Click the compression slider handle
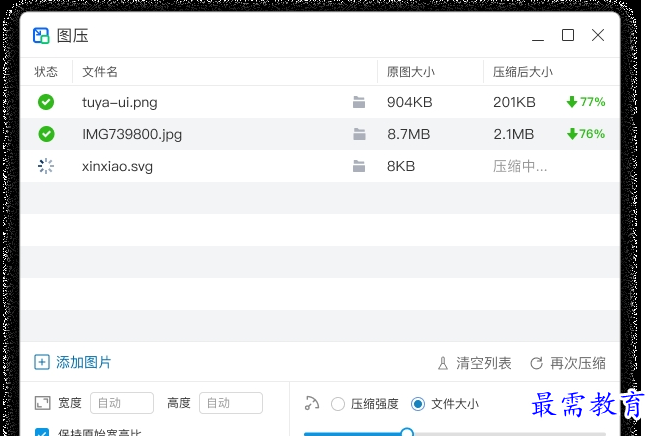The height and width of the screenshot is (436, 653). [407, 432]
